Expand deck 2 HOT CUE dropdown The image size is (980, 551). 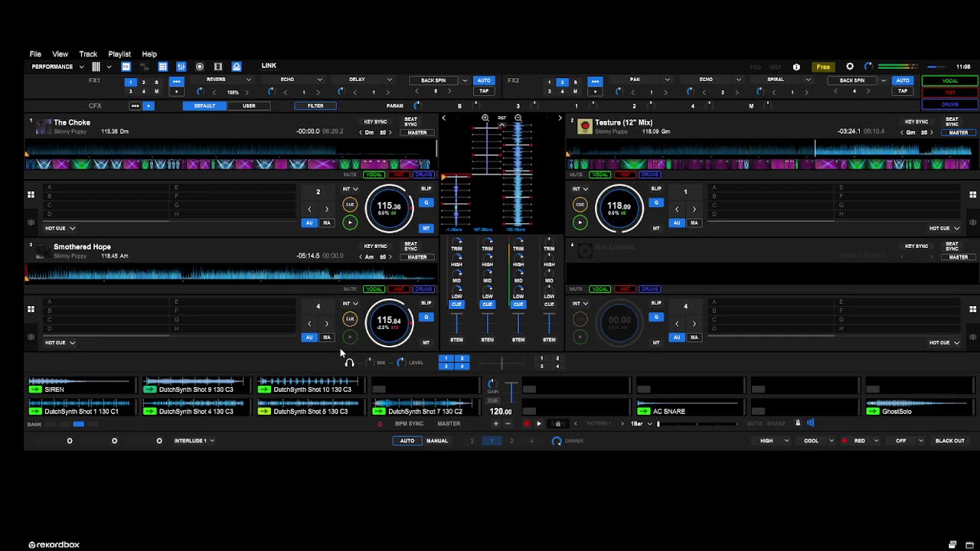(944, 228)
